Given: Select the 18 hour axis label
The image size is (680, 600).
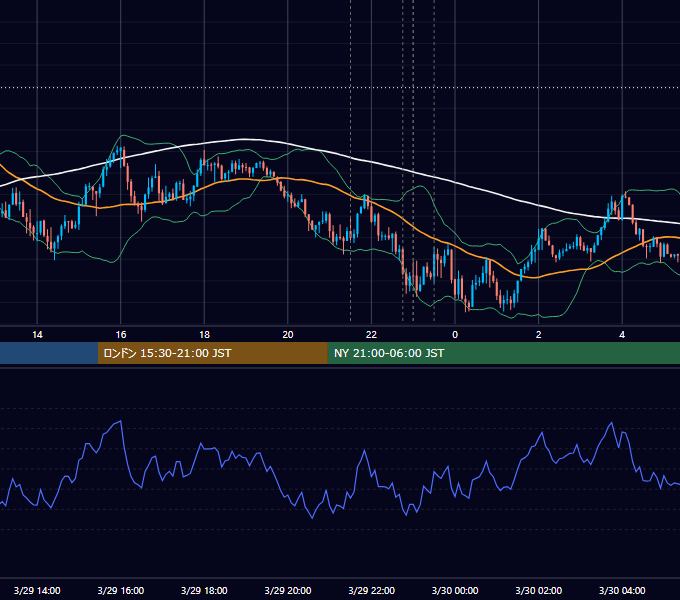Looking at the screenshot, I should coord(204,335).
